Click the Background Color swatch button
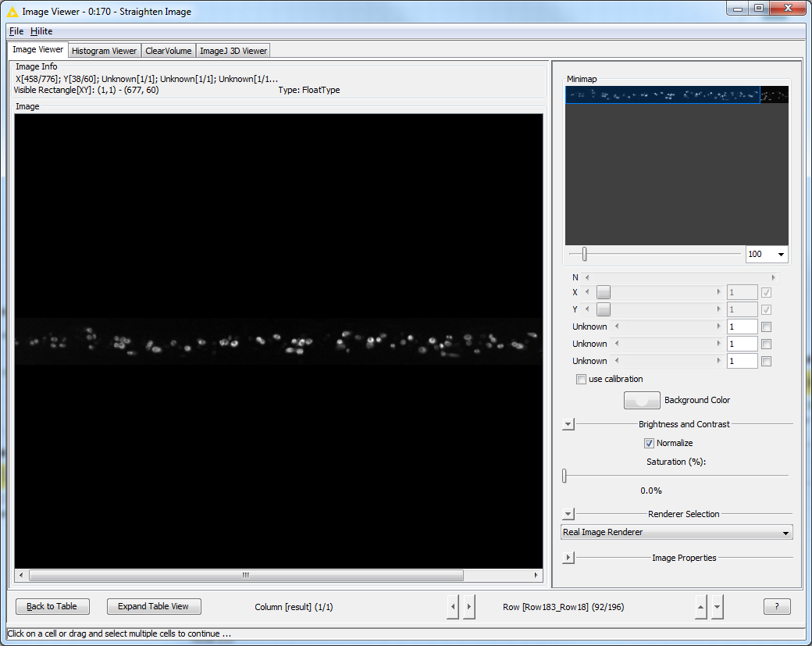 tap(642, 400)
